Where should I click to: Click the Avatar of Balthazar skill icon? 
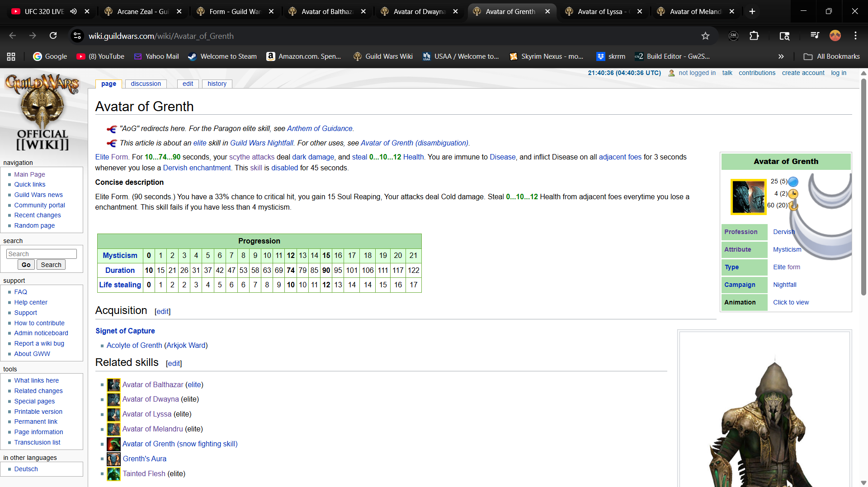coord(113,385)
